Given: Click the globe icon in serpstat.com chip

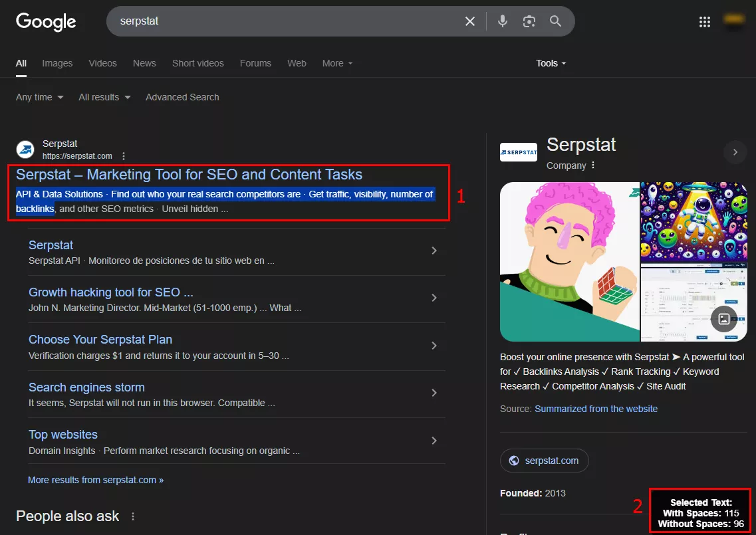Looking at the screenshot, I should point(515,461).
